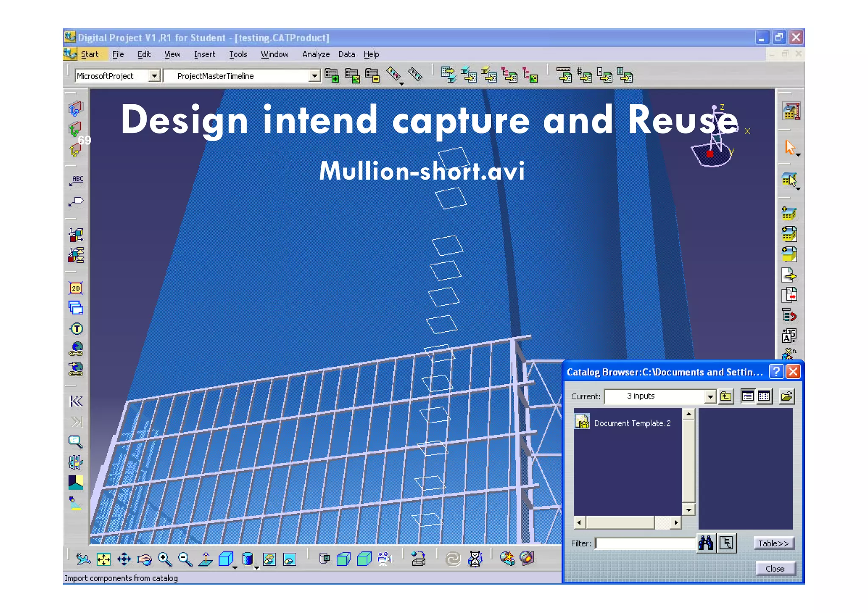Click the Hide/Show icon
868x613 pixels.
coord(270,560)
